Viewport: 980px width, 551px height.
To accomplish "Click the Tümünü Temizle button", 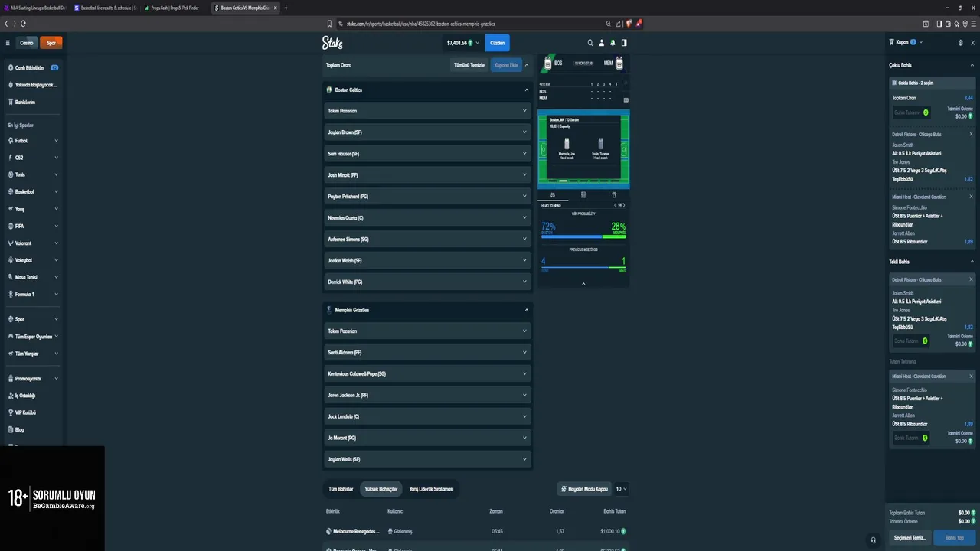I will coord(469,65).
